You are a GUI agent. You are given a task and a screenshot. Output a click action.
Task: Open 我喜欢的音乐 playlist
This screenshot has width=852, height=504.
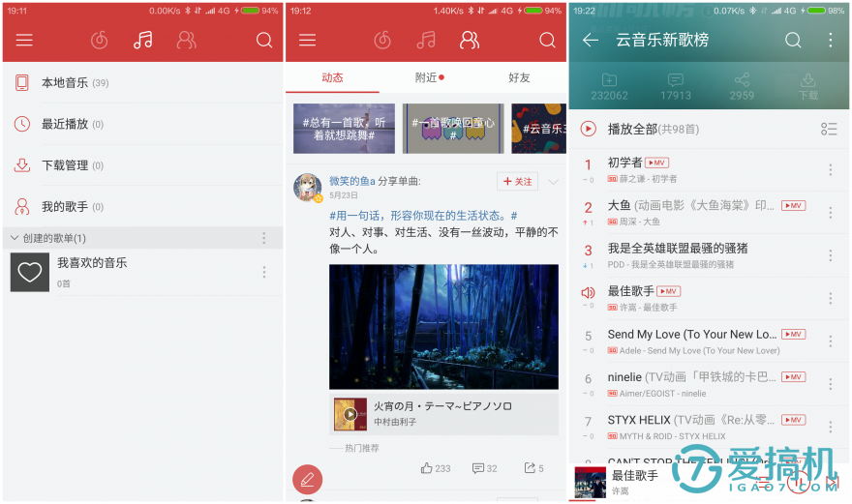[143, 272]
